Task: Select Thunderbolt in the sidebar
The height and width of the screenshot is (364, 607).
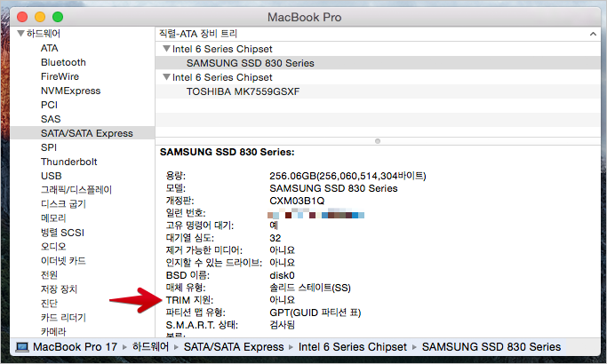Action: pyautogui.click(x=69, y=162)
